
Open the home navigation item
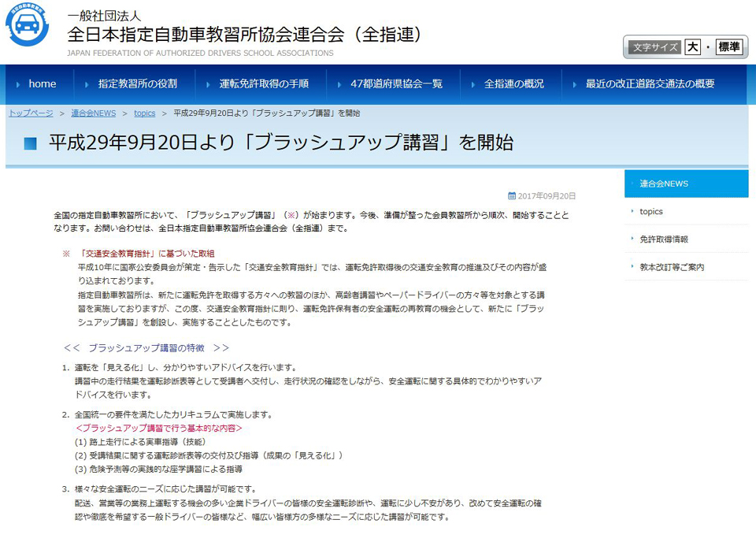pos(42,84)
